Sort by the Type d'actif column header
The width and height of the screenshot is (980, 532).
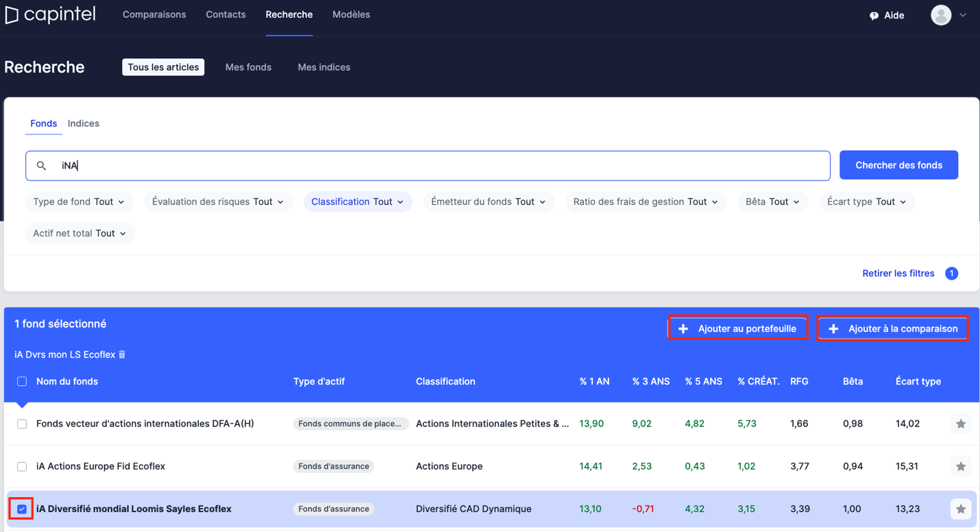pyautogui.click(x=319, y=381)
